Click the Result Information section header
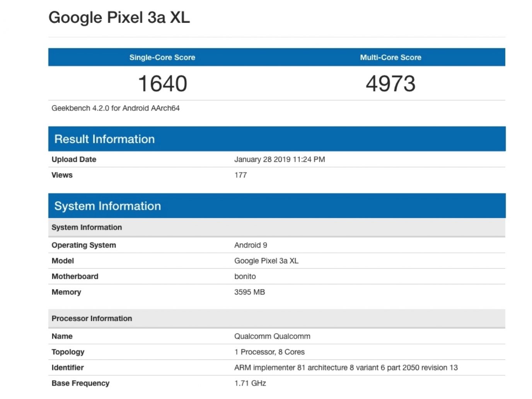This screenshot has width=532, height=399. (x=104, y=139)
